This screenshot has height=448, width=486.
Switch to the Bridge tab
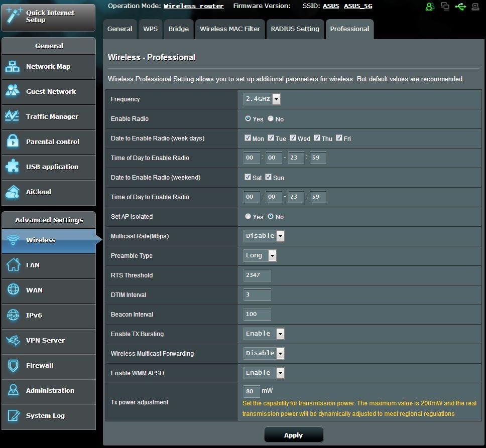click(x=179, y=29)
